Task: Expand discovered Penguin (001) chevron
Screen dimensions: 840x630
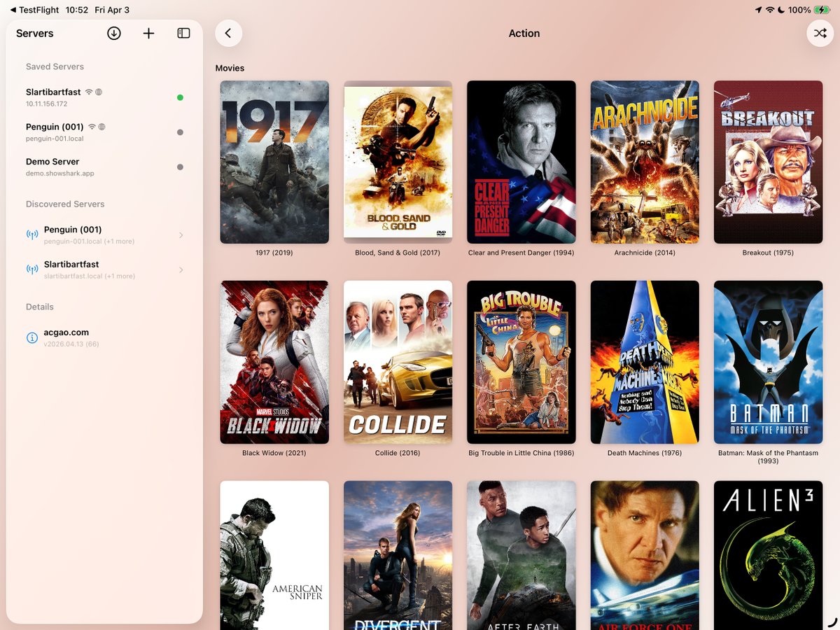Action: [x=181, y=234]
